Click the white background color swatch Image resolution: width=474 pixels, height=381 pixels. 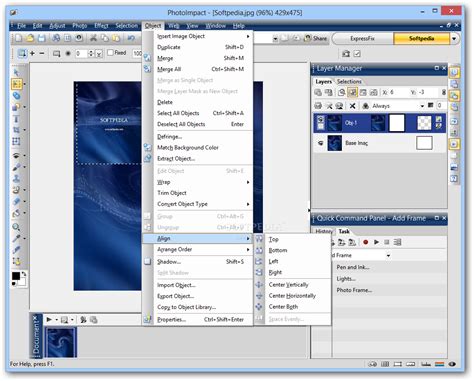pos(22,282)
